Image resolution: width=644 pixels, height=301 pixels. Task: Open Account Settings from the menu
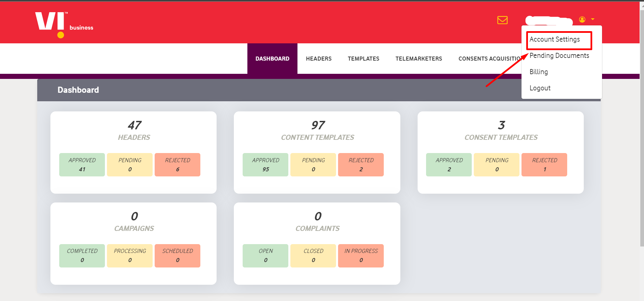pyautogui.click(x=554, y=39)
